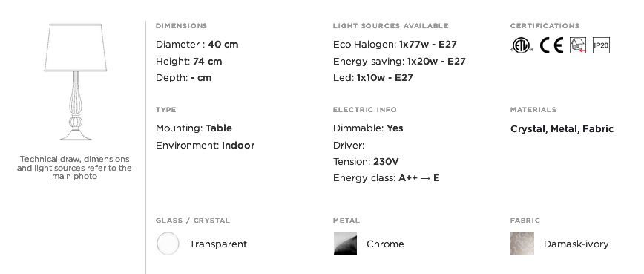Select the Transparent crystal swatch
Image resolution: width=644 pixels, height=274 pixels.
click(x=168, y=244)
